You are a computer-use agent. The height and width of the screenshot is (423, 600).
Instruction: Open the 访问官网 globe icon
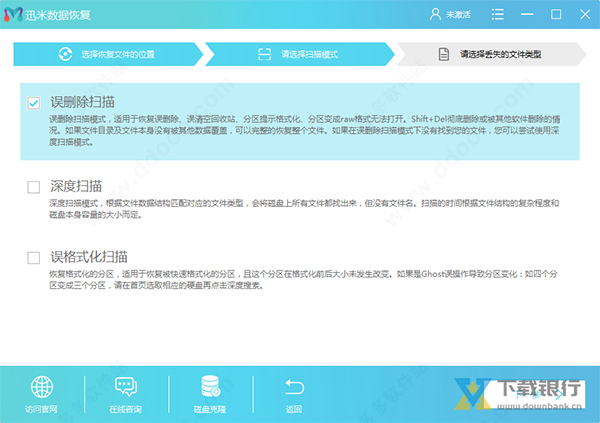pyautogui.click(x=42, y=387)
